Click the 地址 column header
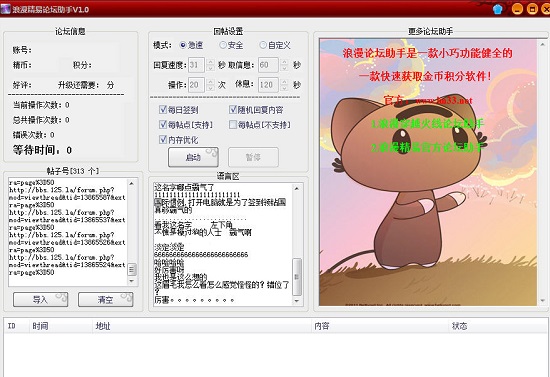 click(x=202, y=326)
